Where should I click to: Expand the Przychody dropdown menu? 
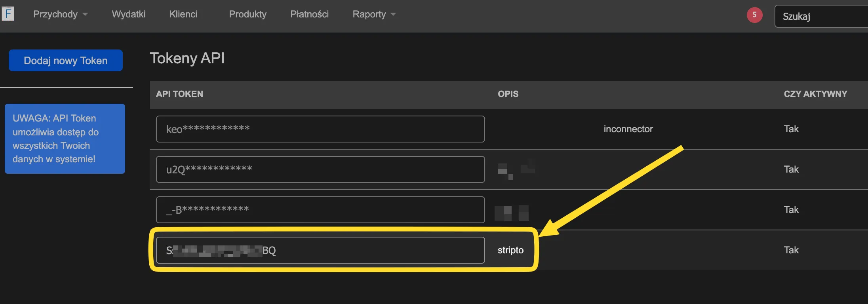[60, 14]
